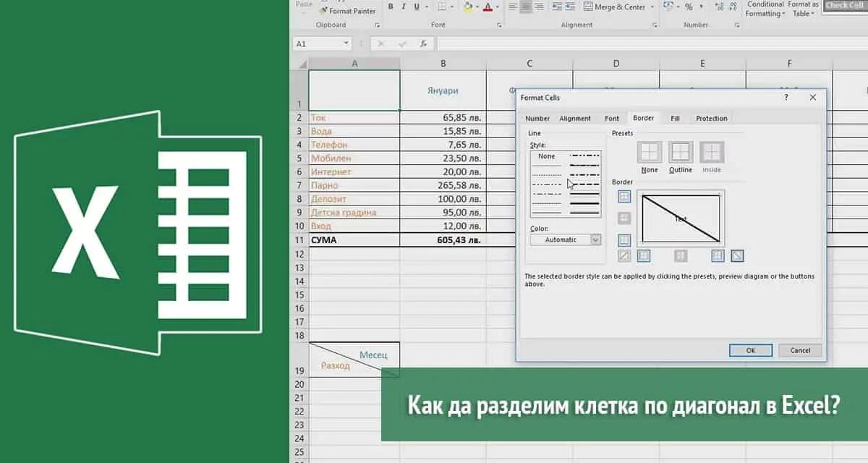Increase the cell indent
This screenshot has width=868, height=463.
(570, 7)
